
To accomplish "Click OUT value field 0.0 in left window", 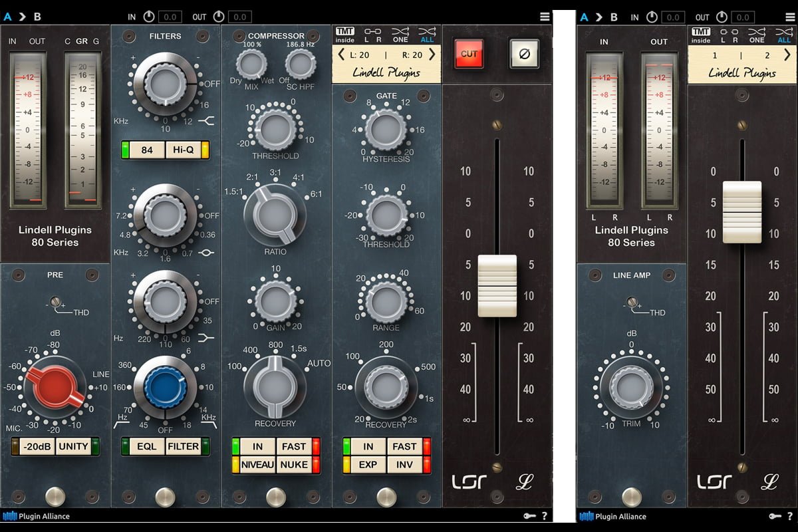I will coord(239,17).
